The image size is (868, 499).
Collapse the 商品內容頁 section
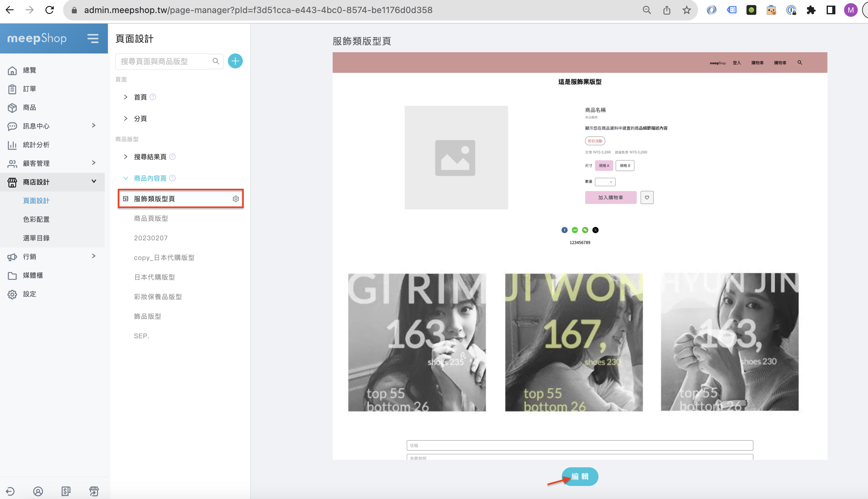(x=125, y=178)
